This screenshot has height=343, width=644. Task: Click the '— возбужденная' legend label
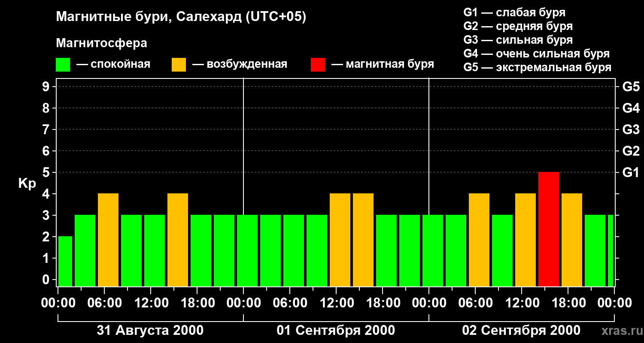coord(240,65)
